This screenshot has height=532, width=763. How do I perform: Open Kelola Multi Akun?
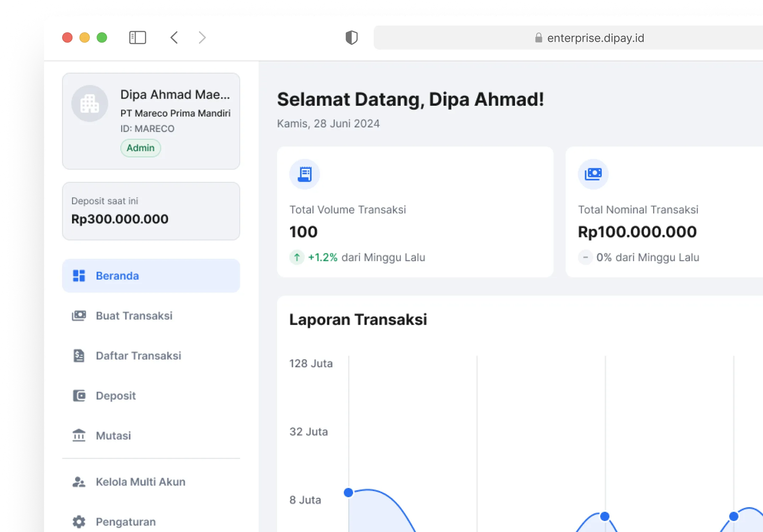(x=151, y=482)
